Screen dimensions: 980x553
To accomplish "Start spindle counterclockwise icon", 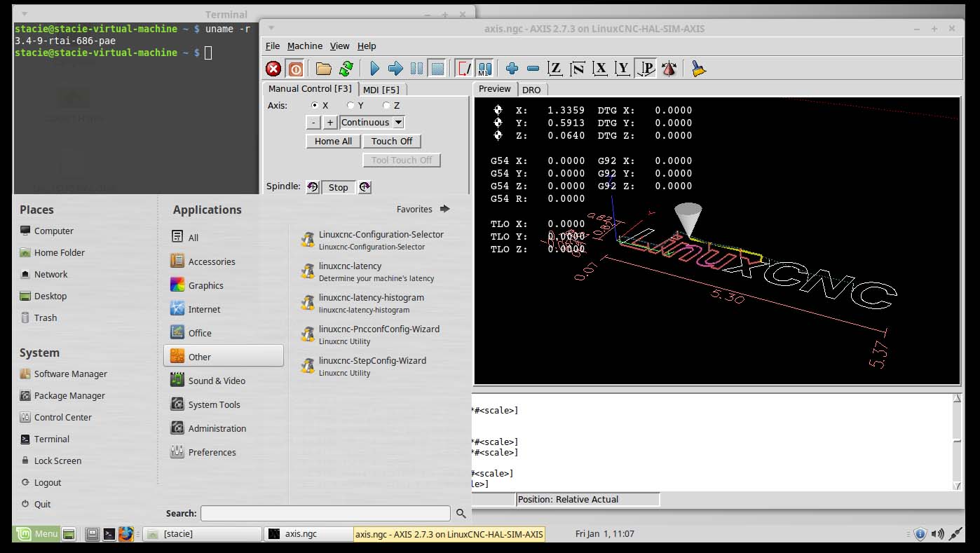I will [x=313, y=187].
